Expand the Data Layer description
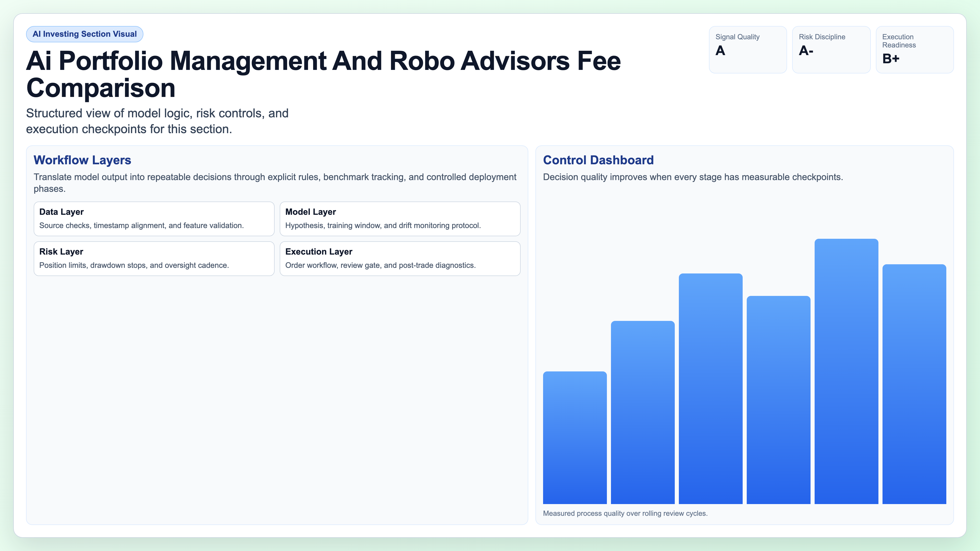The image size is (980, 551). coord(142,225)
